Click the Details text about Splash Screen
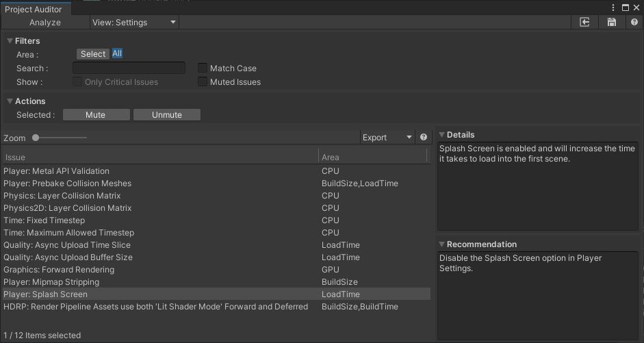 pos(537,153)
